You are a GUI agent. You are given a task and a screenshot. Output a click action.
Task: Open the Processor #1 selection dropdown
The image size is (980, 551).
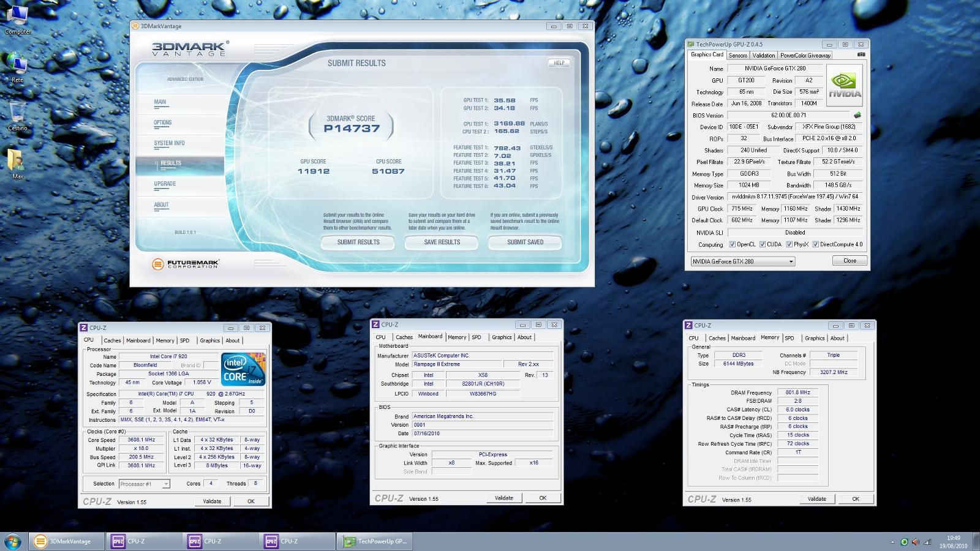point(144,484)
